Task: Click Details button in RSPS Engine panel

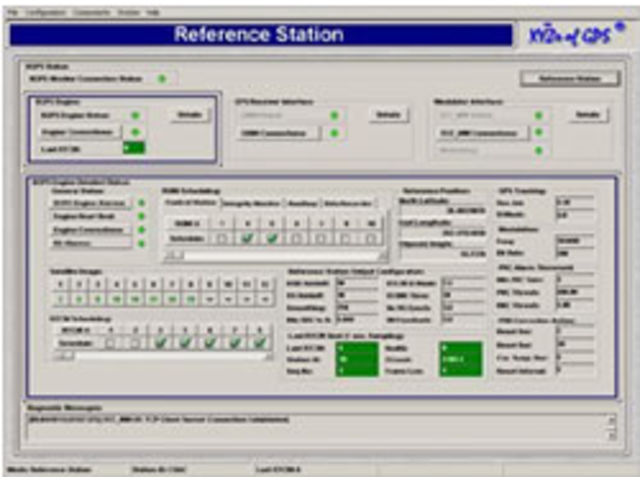Action: [x=190, y=115]
